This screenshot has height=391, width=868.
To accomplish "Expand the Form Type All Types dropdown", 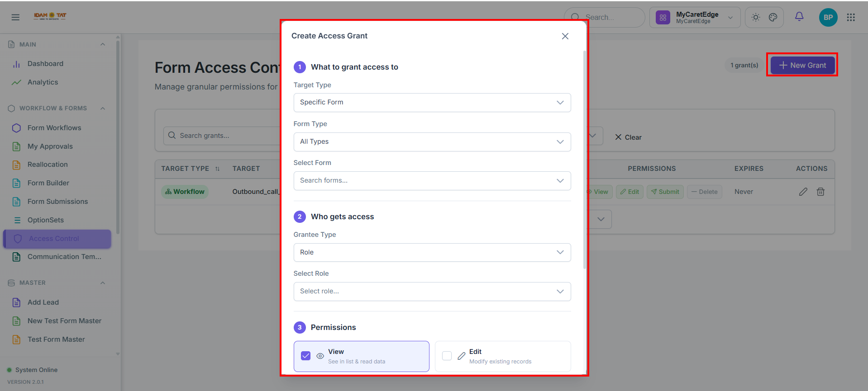I will pos(432,142).
